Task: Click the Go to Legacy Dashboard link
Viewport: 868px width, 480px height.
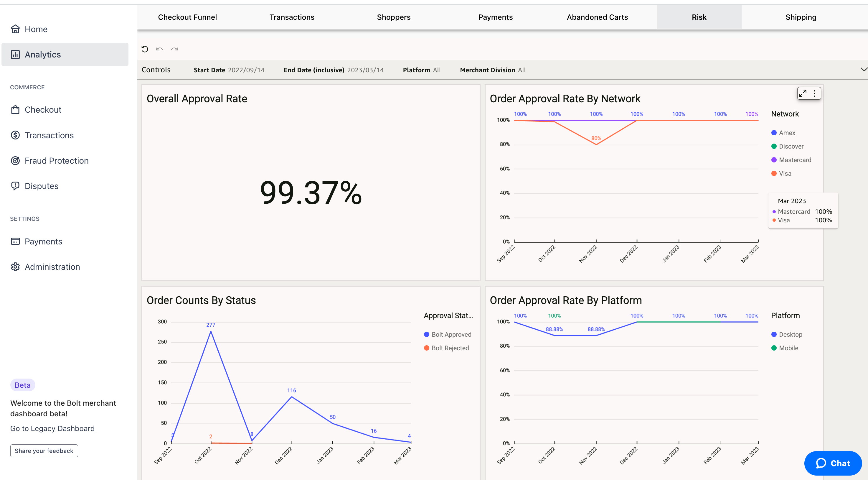Action: coord(52,428)
